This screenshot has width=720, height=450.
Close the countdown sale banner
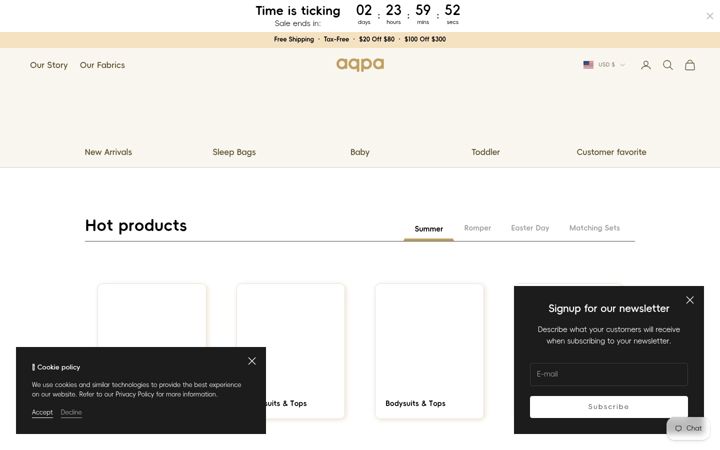709,16
